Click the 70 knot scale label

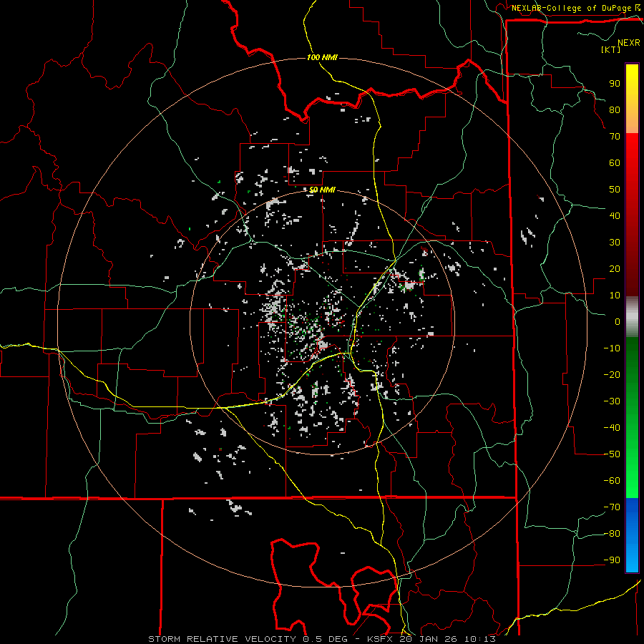tap(615, 137)
